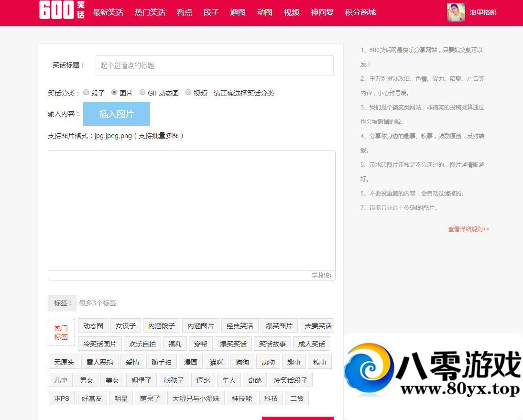
Task: Click the 插入图片 button
Action: [x=116, y=114]
